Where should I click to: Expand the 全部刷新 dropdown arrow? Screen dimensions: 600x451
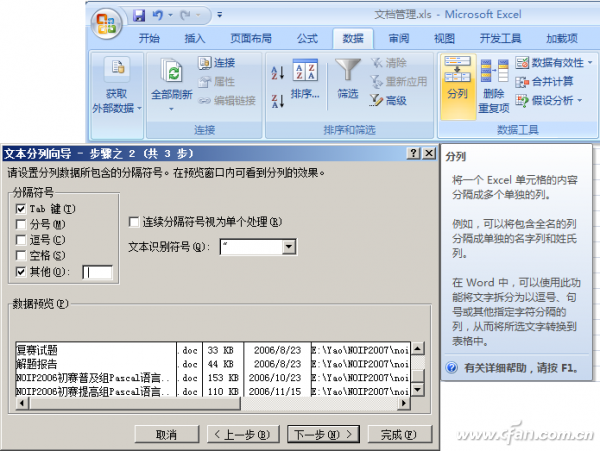click(171, 109)
